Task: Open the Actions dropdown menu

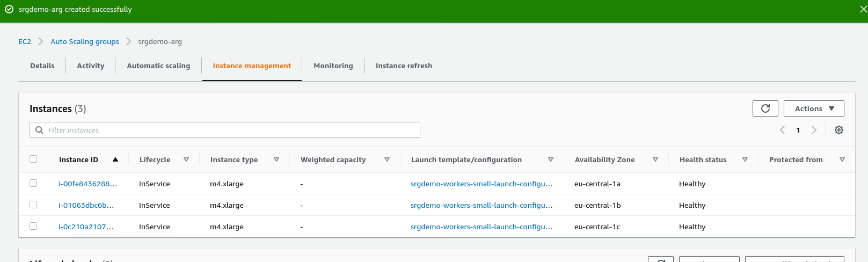Action: [813, 108]
